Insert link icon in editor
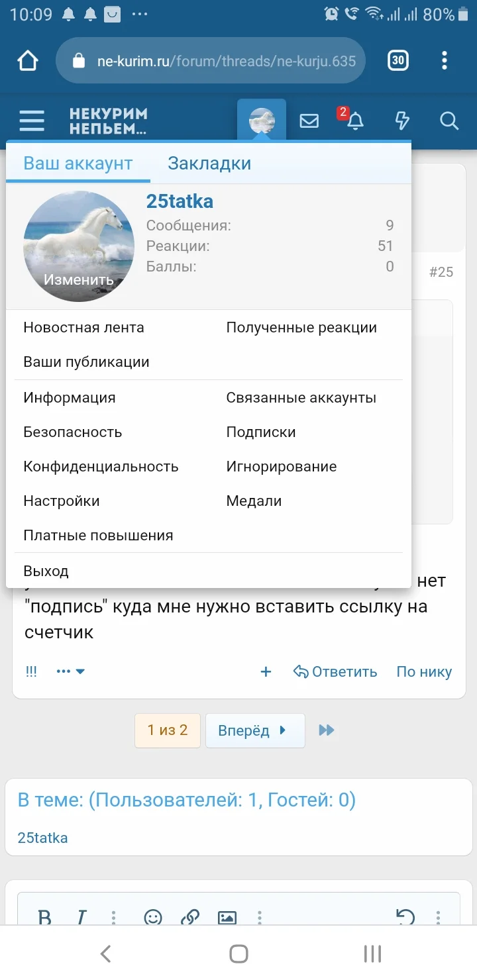Screen dimensions: 477x980 coord(190,917)
